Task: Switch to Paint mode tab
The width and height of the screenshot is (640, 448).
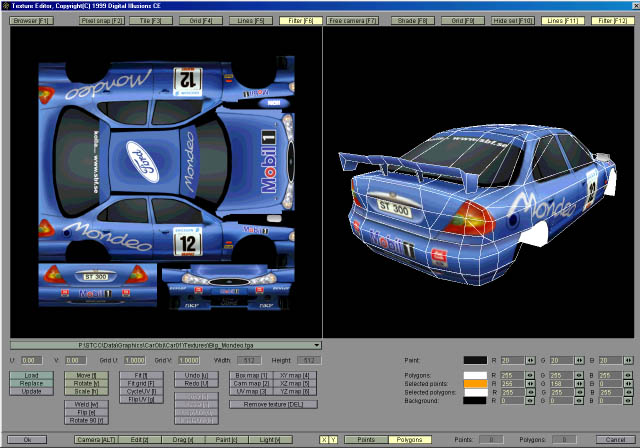Action: click(227, 439)
